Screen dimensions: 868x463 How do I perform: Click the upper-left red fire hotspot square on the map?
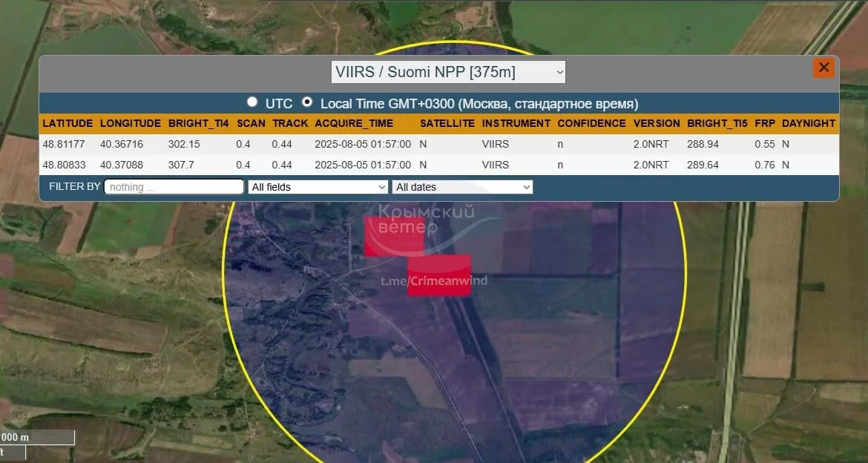(x=394, y=237)
